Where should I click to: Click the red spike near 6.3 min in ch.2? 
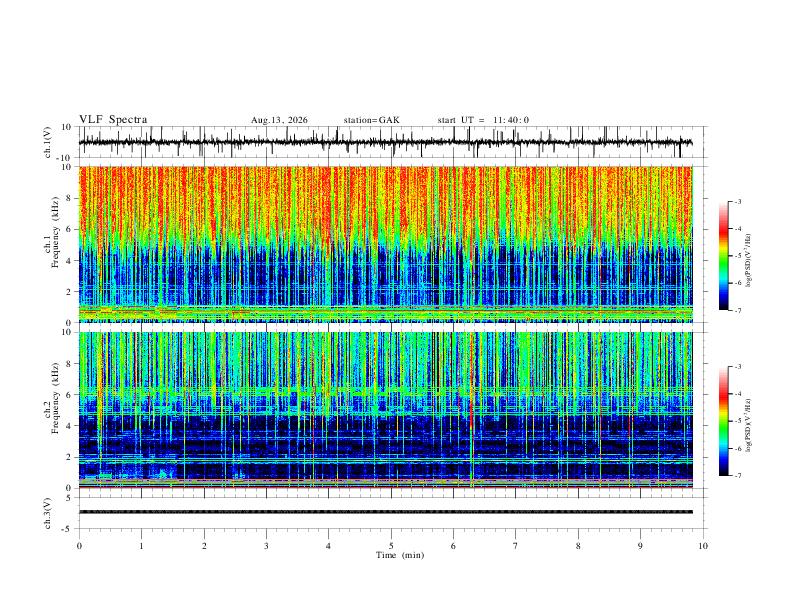coord(471,412)
